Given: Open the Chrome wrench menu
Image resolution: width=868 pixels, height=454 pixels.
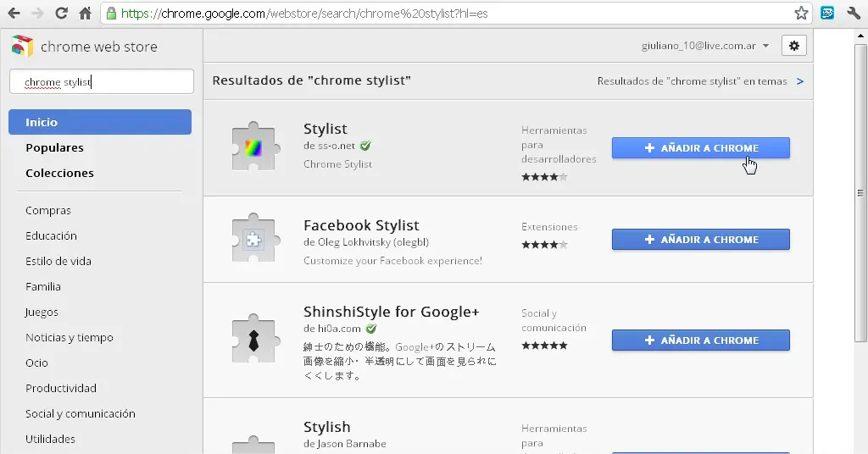Looking at the screenshot, I should (x=854, y=14).
